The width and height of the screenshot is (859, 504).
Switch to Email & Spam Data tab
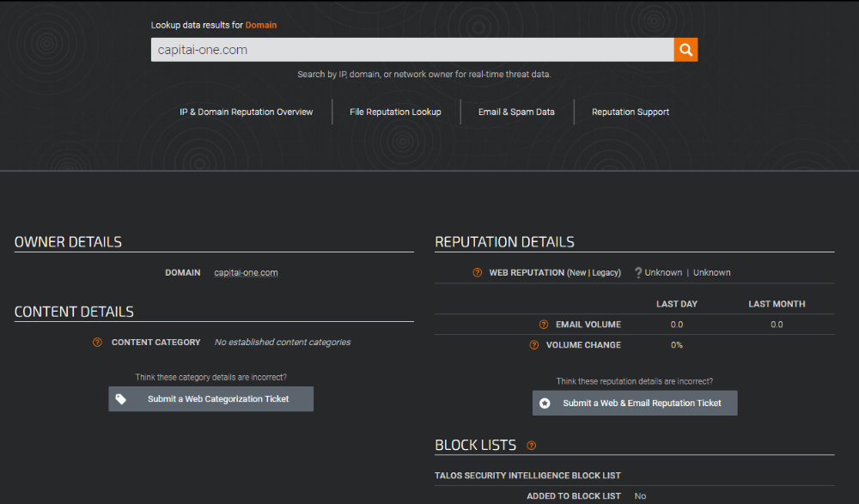pyautogui.click(x=516, y=112)
